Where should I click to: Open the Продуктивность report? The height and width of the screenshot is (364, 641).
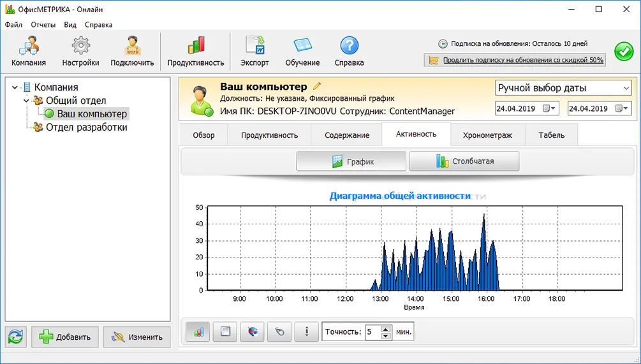click(x=195, y=51)
